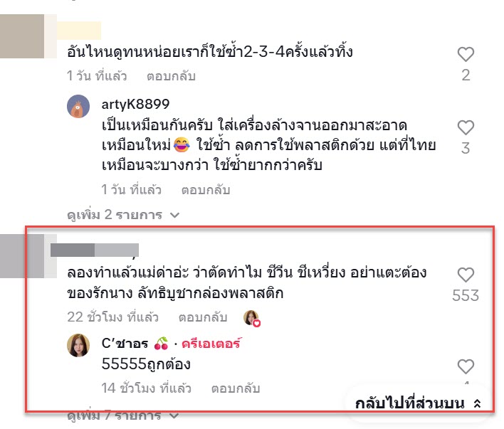Viewport: 504px width, 429px height.
Task: Open C'ชาอร creator profile avatar
Action: (78, 346)
